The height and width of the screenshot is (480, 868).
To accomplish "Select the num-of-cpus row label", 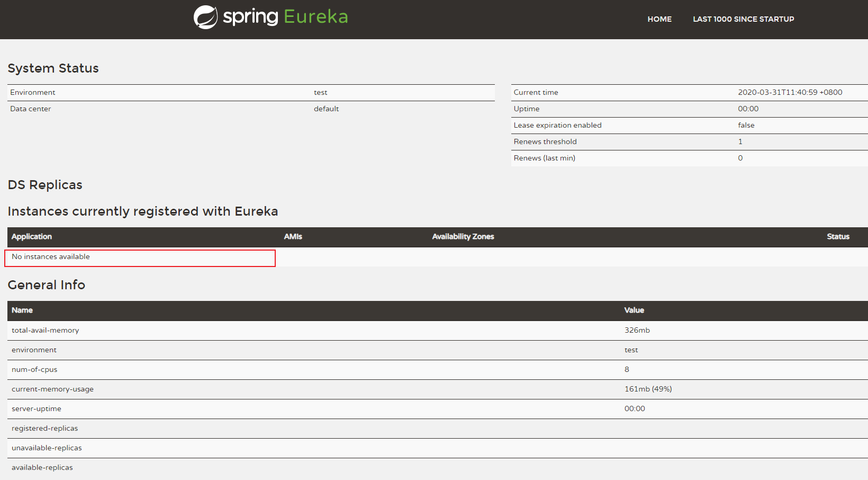I will point(34,370).
